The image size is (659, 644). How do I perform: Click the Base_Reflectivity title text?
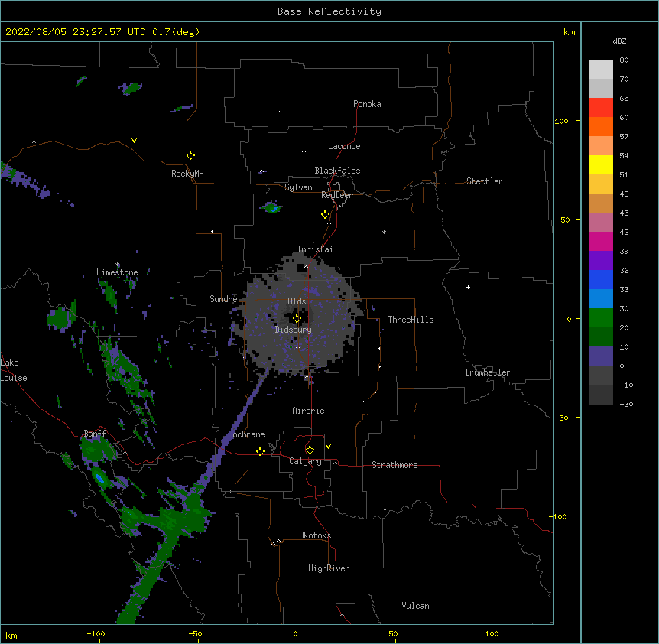pos(329,11)
